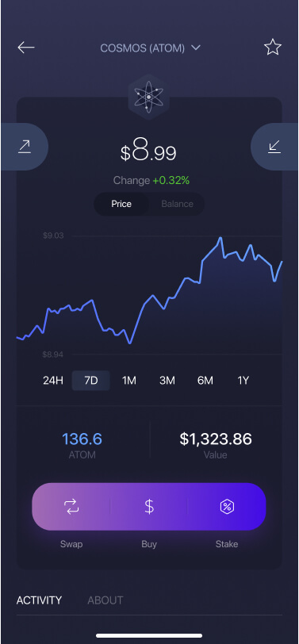
Task: Go back using the left arrow
Action: 26,48
